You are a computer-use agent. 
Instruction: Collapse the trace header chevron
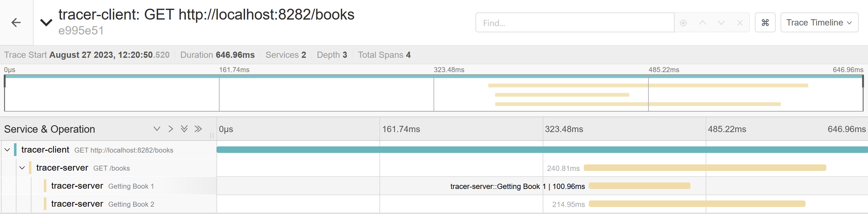click(x=46, y=23)
